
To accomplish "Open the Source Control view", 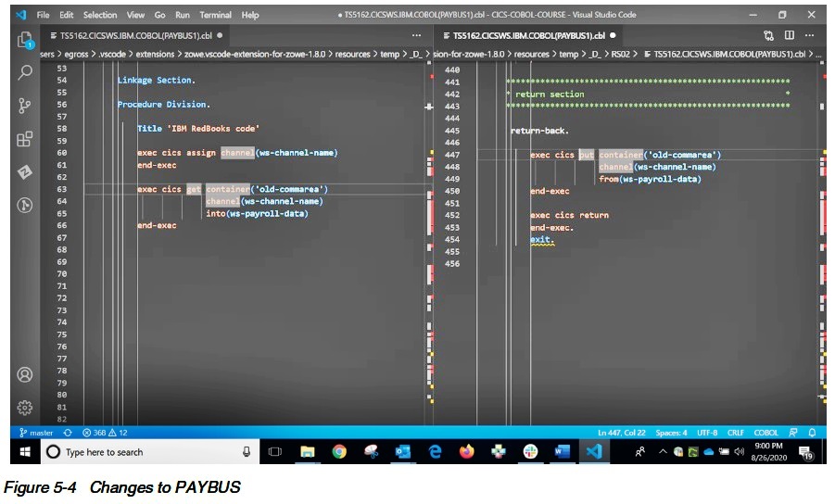I will 25,107.
